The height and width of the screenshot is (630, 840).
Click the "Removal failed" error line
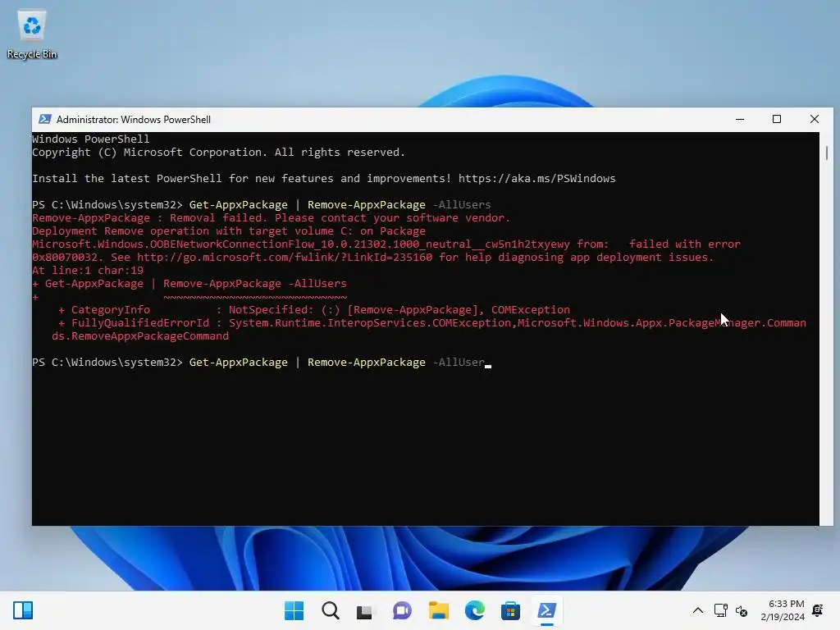tap(271, 218)
